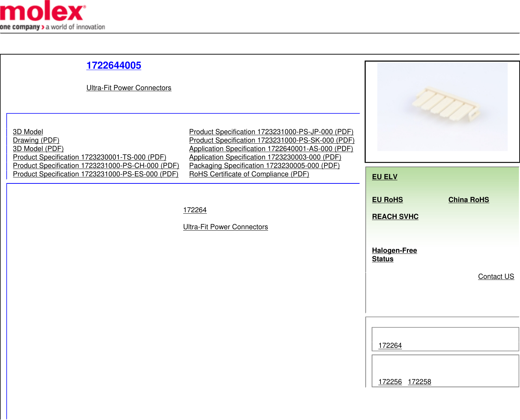Image resolution: width=520 pixels, height=420 pixels.
Task: Open the 3D Model link
Action: tap(28, 132)
